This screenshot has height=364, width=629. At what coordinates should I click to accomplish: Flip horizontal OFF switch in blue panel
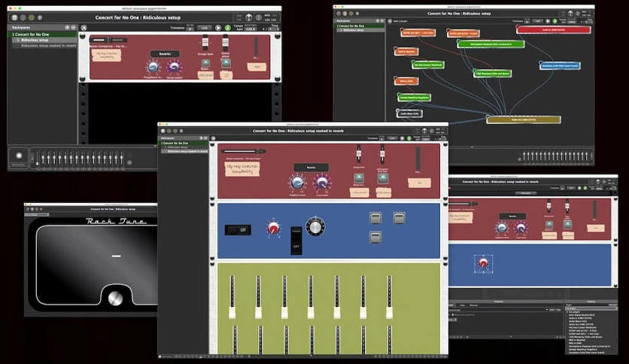pos(238,229)
